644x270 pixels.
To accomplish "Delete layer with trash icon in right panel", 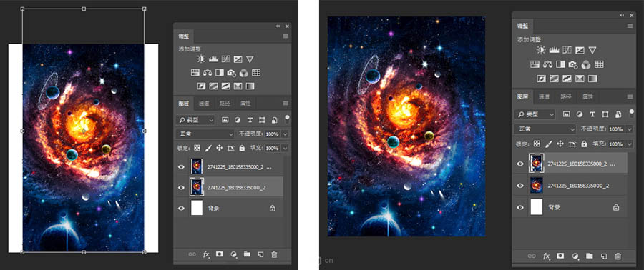I will (x=618, y=256).
